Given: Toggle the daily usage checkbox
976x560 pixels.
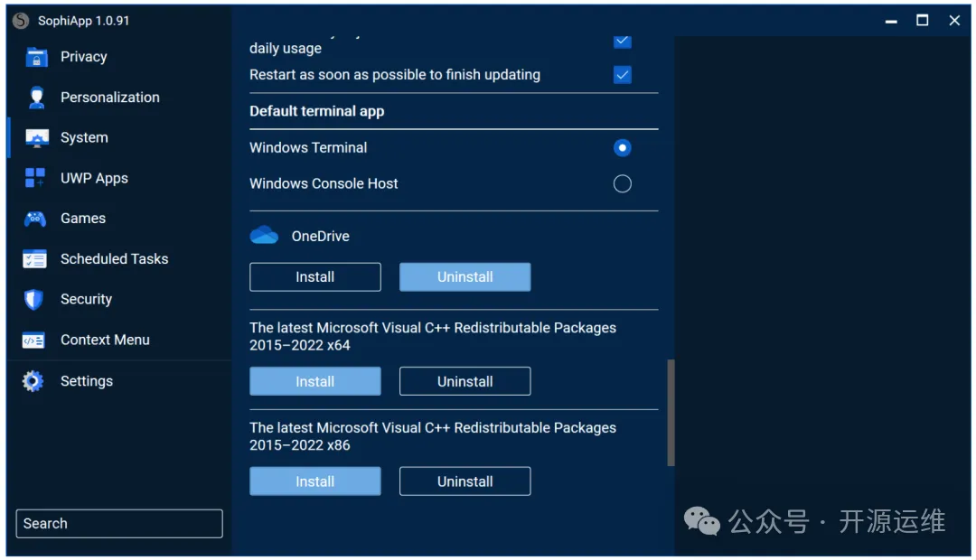Looking at the screenshot, I should 623,42.
